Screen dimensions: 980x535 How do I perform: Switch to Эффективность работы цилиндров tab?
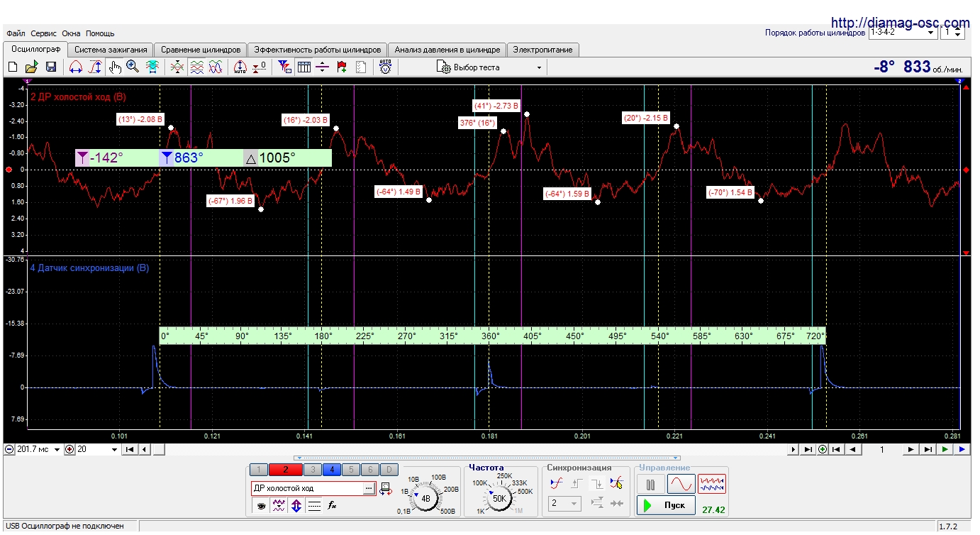coord(318,50)
